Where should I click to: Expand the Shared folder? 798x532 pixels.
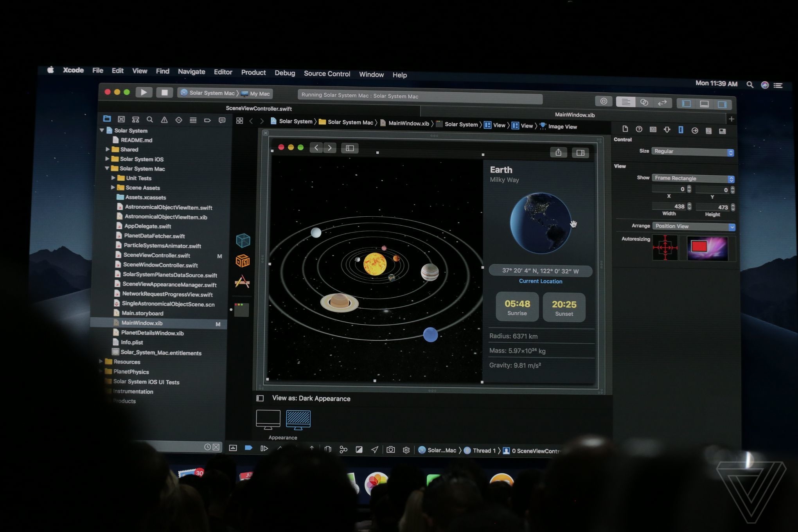coord(108,149)
